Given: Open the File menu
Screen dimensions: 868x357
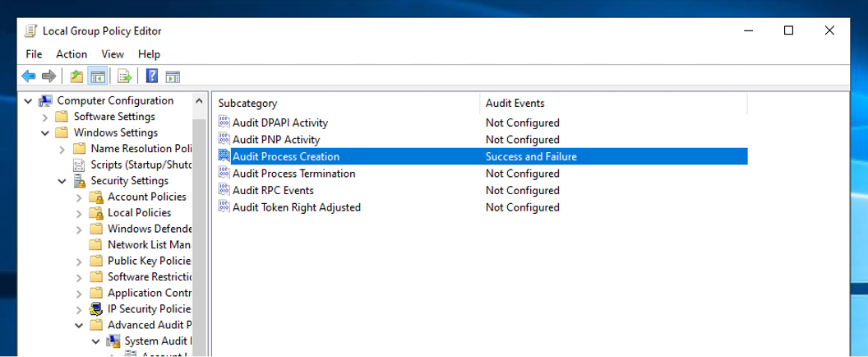Looking at the screenshot, I should (x=34, y=53).
